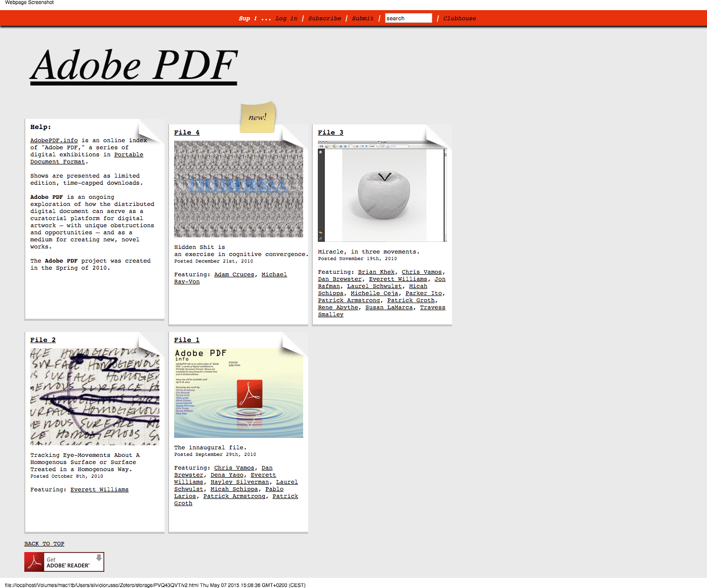Click Chris Vamos in File 1
This screenshot has width=707, height=588.
click(x=234, y=468)
